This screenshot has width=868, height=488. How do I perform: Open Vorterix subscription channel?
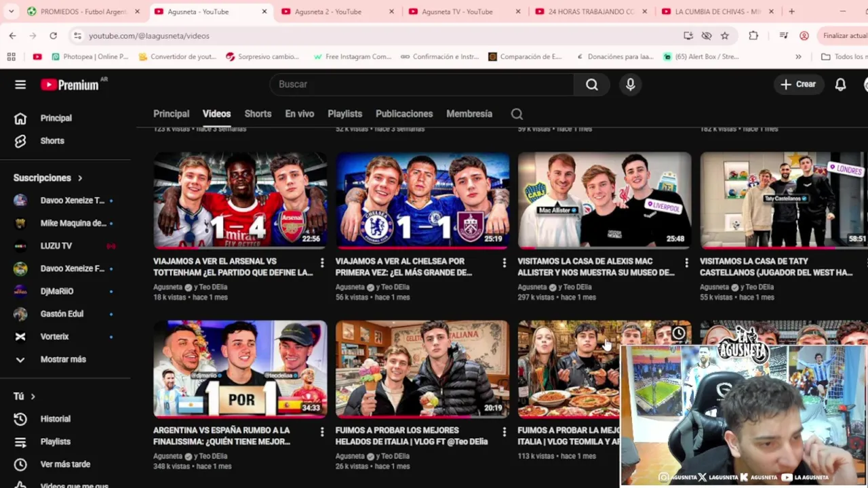65,337
